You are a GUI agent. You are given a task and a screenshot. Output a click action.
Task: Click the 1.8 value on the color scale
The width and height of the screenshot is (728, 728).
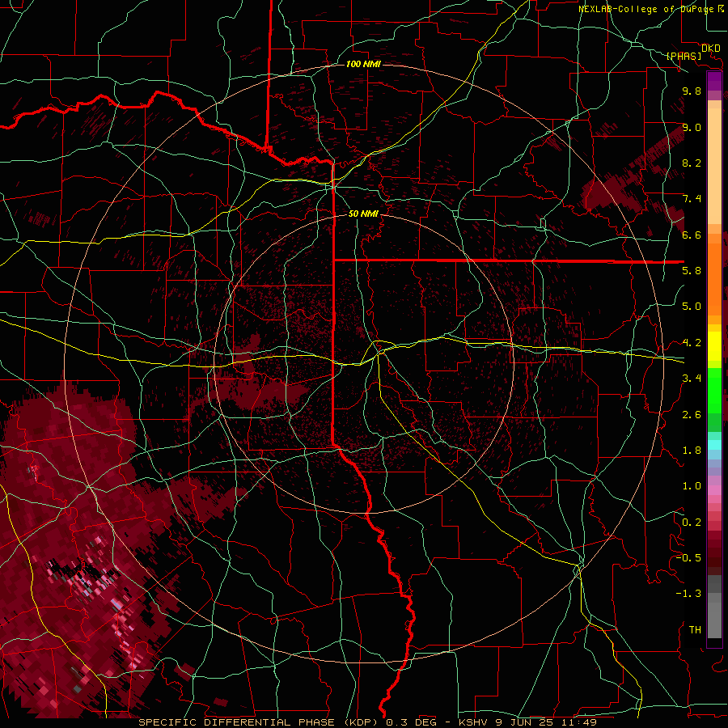pos(692,451)
